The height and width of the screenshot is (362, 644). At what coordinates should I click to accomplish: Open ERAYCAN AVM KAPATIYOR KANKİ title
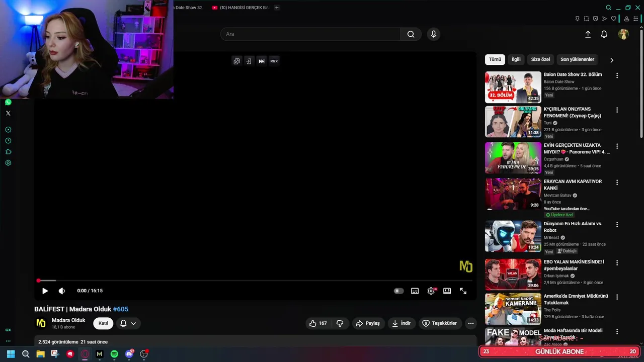pyautogui.click(x=573, y=185)
